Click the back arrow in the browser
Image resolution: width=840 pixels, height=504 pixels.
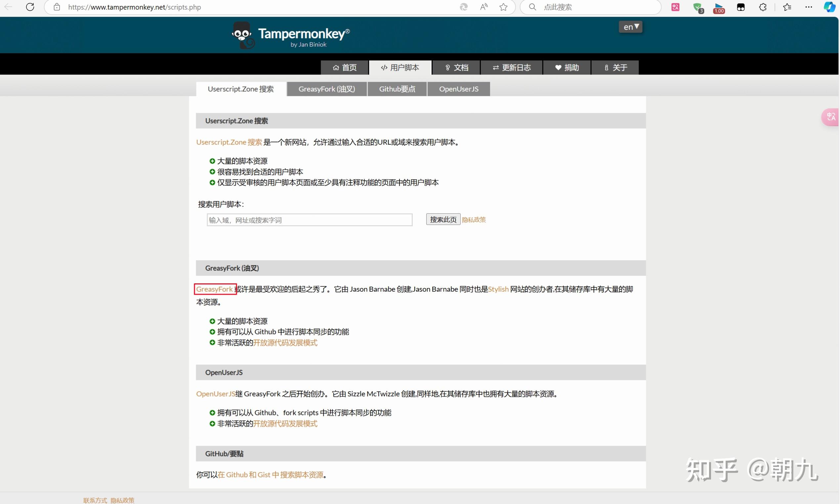tap(9, 7)
